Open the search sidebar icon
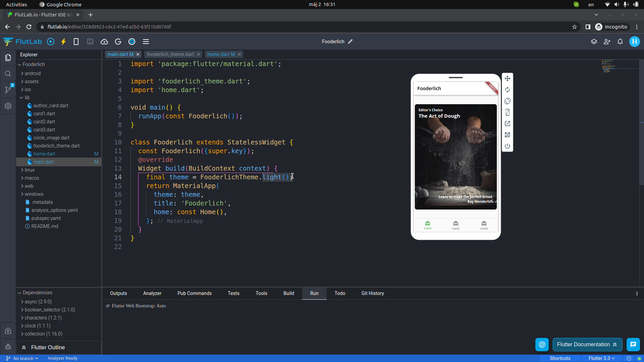644x362 pixels. pyautogui.click(x=8, y=74)
